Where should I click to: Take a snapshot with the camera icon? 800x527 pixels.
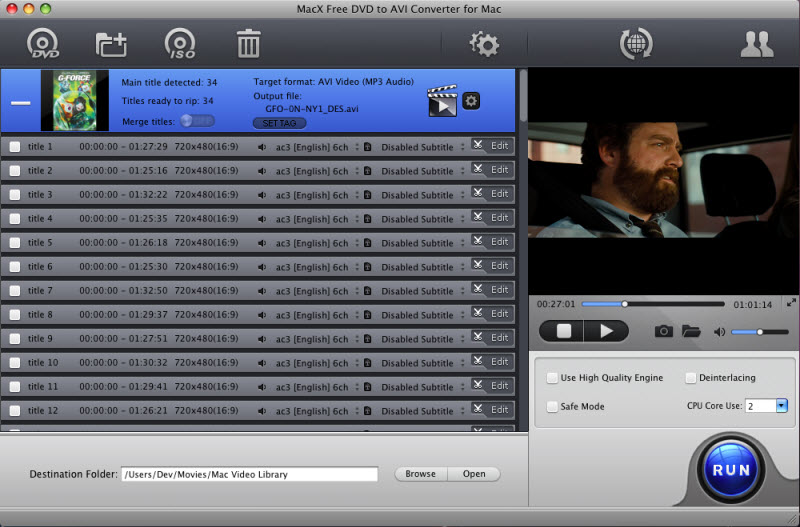click(x=663, y=332)
